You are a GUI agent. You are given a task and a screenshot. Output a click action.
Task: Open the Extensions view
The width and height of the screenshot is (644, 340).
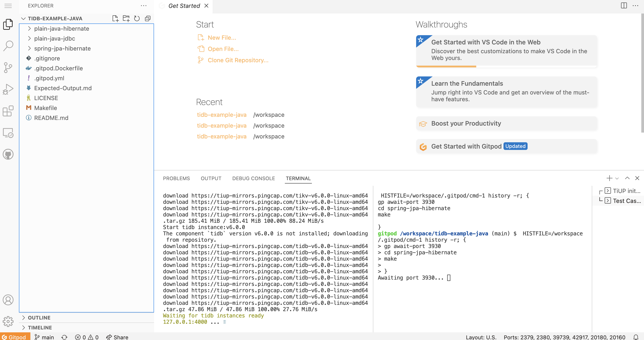(x=8, y=111)
